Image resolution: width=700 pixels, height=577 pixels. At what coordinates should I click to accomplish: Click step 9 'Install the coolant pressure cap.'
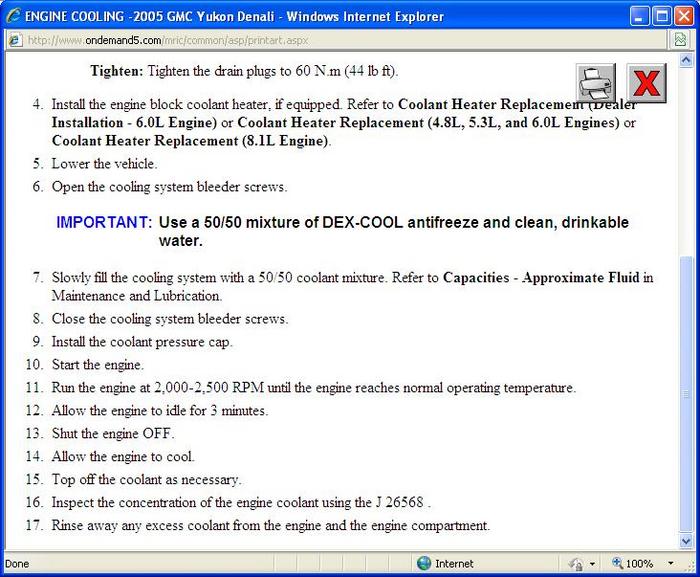[x=142, y=342]
